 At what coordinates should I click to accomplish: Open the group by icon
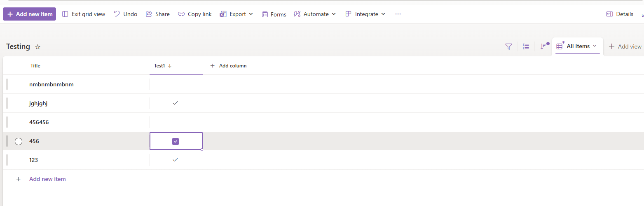526,46
